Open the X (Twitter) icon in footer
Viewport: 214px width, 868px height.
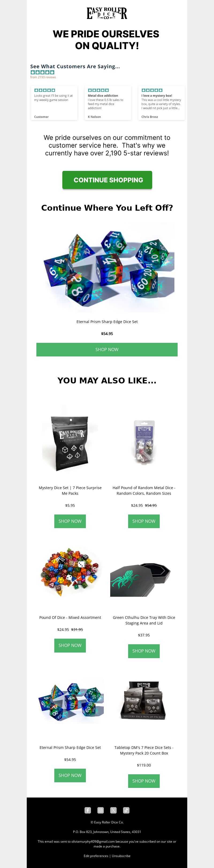point(113,810)
